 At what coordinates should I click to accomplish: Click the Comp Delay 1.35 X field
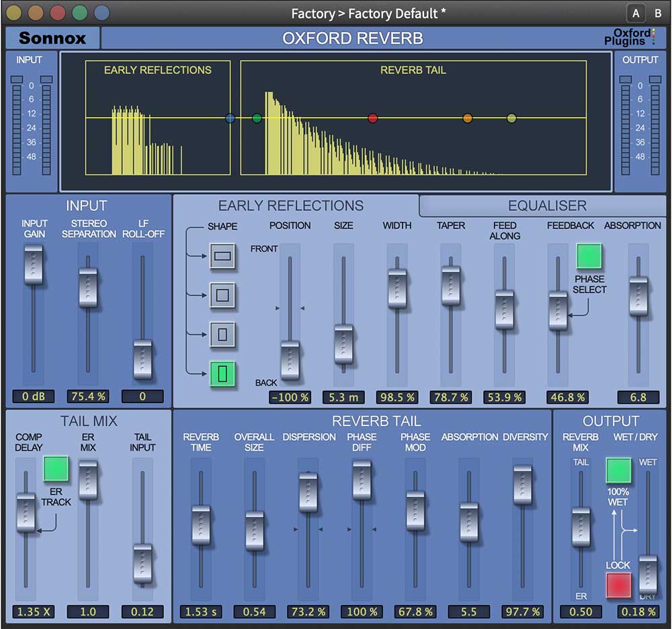coord(34,612)
